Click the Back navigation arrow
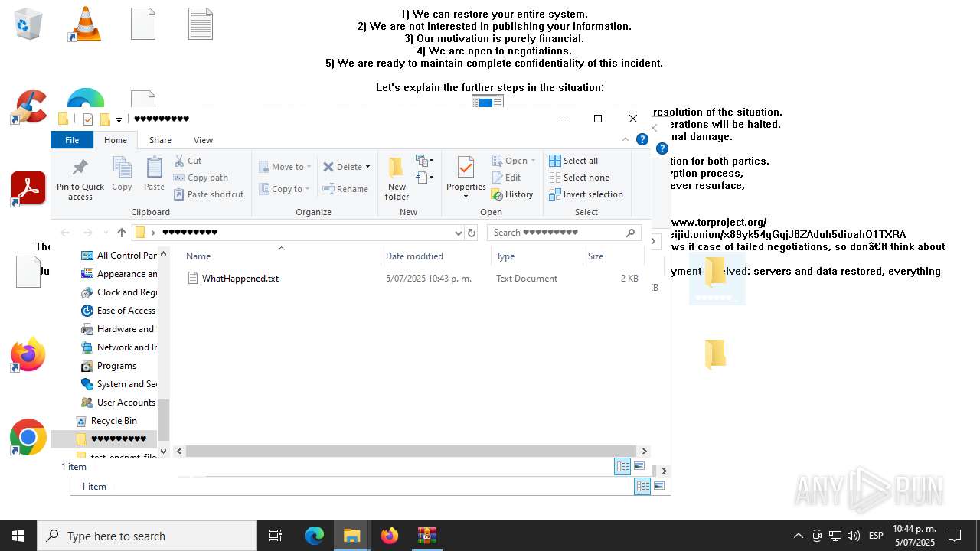Viewport: 980px width, 551px height. pos(66,233)
